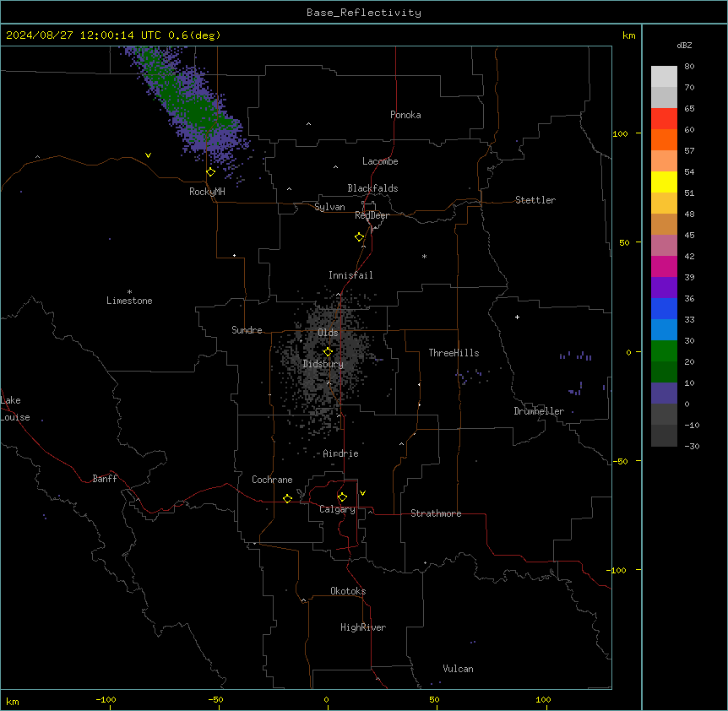Select the purple 10 dBZ legend color
728x711 pixels.
point(664,393)
